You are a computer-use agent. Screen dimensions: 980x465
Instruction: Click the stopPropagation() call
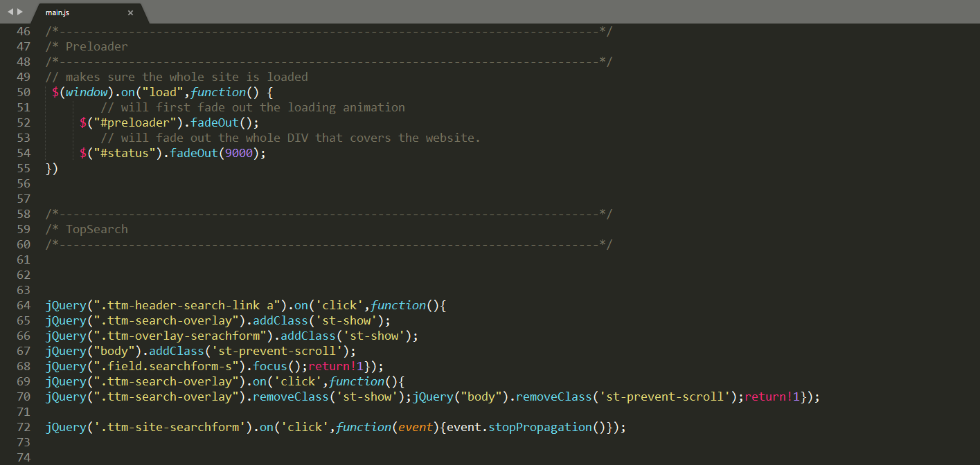coord(547,427)
